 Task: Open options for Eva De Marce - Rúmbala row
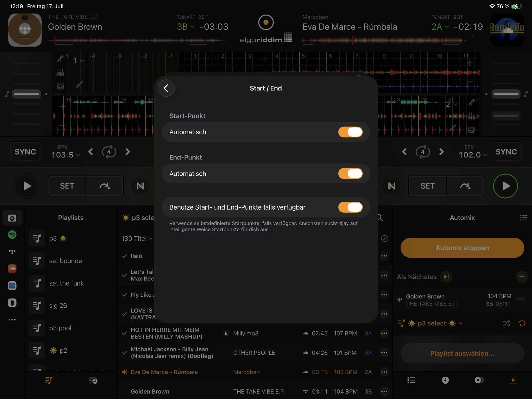pyautogui.click(x=384, y=372)
